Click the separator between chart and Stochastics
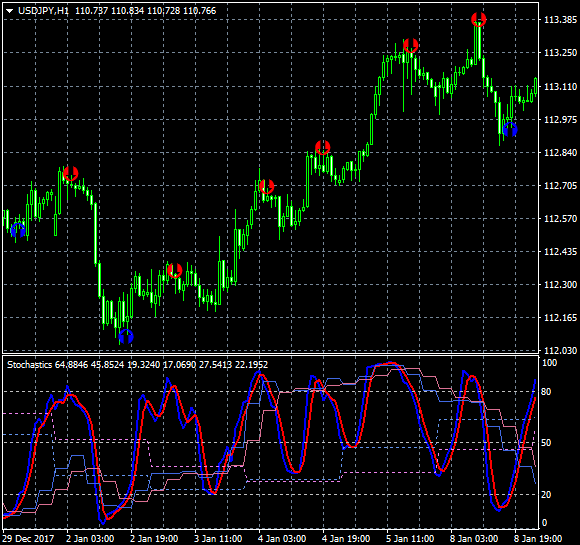This screenshot has width=580, height=545. (271, 354)
